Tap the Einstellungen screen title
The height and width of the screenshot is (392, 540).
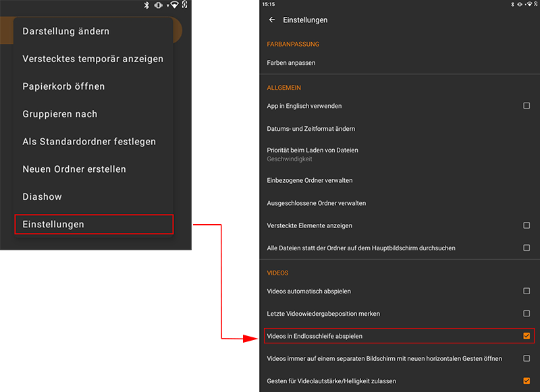(x=305, y=20)
